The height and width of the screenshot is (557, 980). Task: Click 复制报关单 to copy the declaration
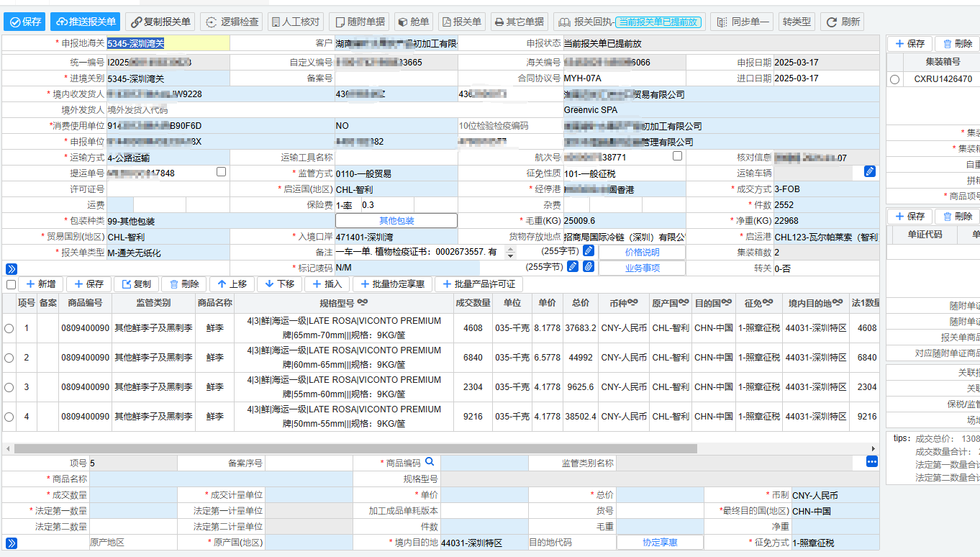tap(160, 22)
